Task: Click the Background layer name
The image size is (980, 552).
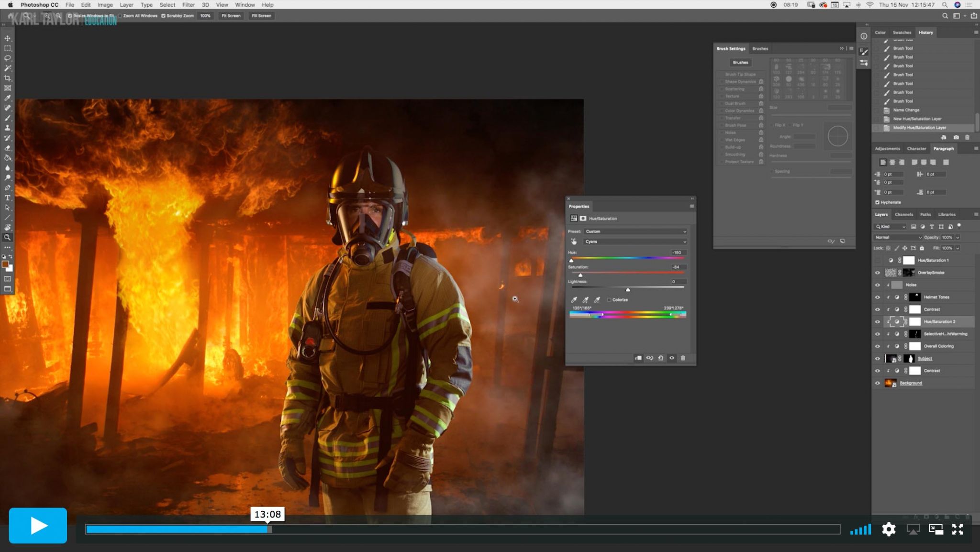Action: [911, 383]
